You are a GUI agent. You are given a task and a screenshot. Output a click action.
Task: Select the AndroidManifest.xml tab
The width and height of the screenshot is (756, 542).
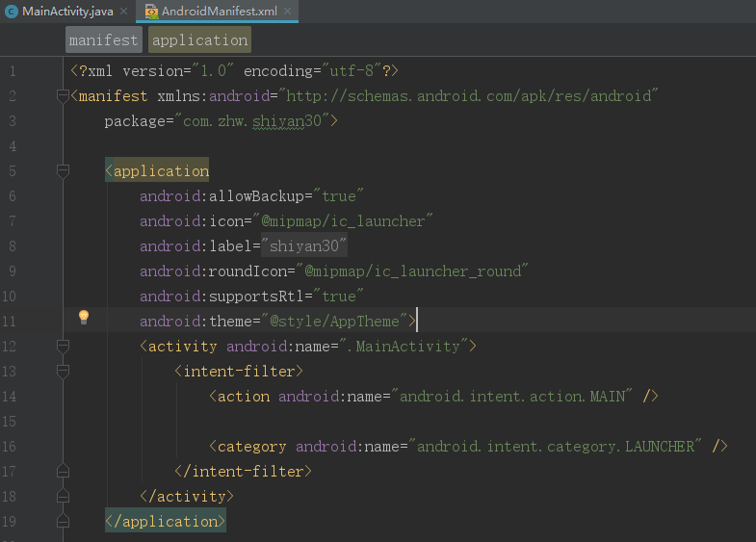point(219,12)
